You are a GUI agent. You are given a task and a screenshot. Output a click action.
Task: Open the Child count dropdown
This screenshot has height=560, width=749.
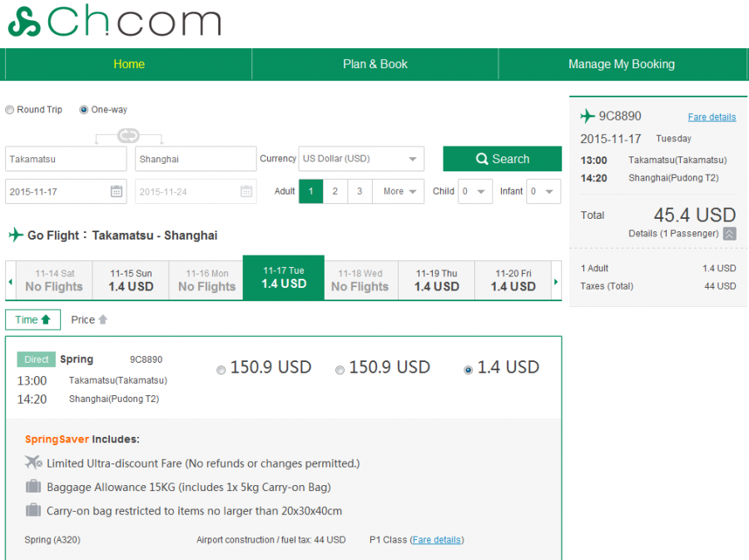click(475, 191)
